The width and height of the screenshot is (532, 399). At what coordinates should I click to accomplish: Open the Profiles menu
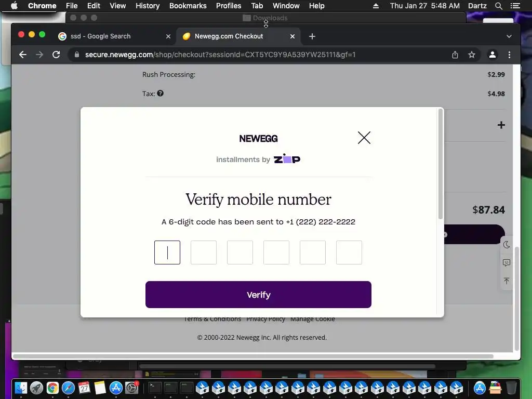[229, 6]
